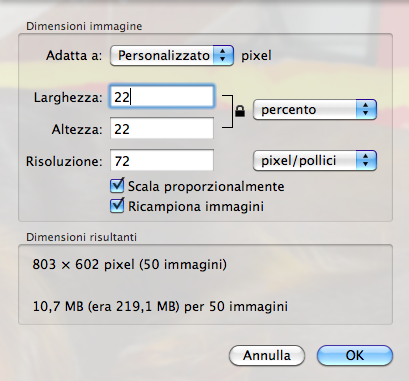The image size is (409, 381).
Task: Click the Larghezza label text
Action: (68, 98)
